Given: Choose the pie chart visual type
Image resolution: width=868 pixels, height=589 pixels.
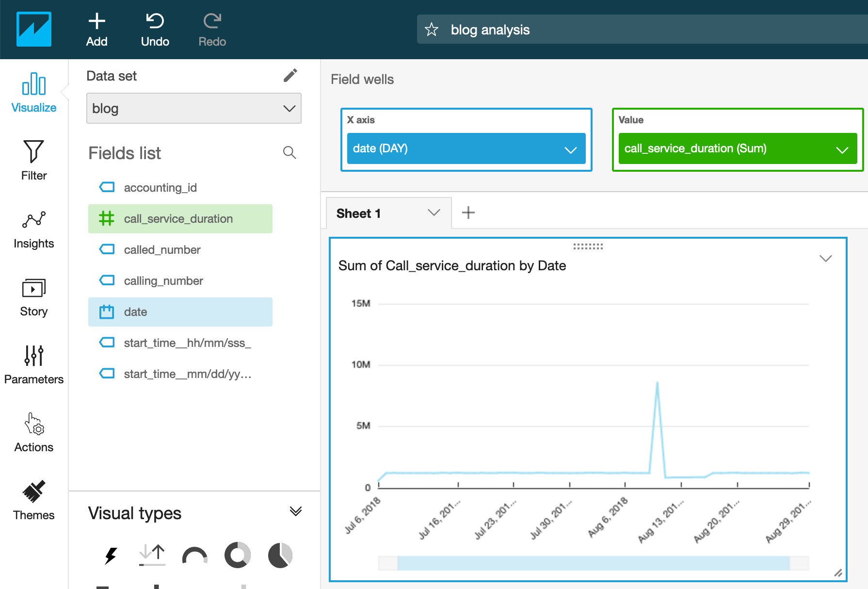Looking at the screenshot, I should pos(280,555).
